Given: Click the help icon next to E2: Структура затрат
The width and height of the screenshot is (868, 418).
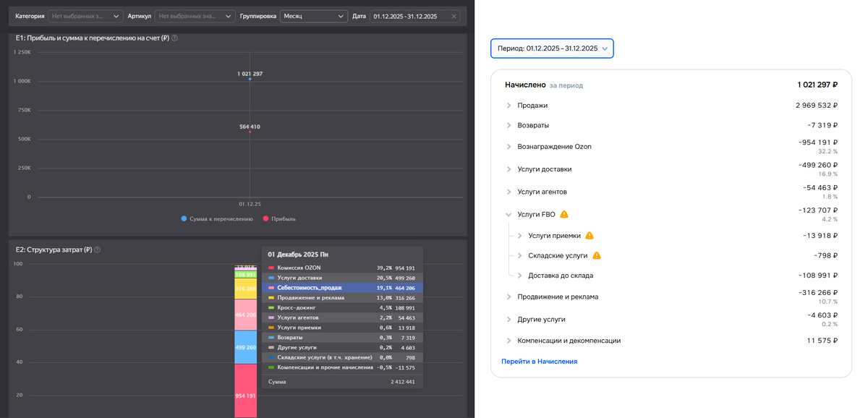Looking at the screenshot, I should click(x=97, y=249).
